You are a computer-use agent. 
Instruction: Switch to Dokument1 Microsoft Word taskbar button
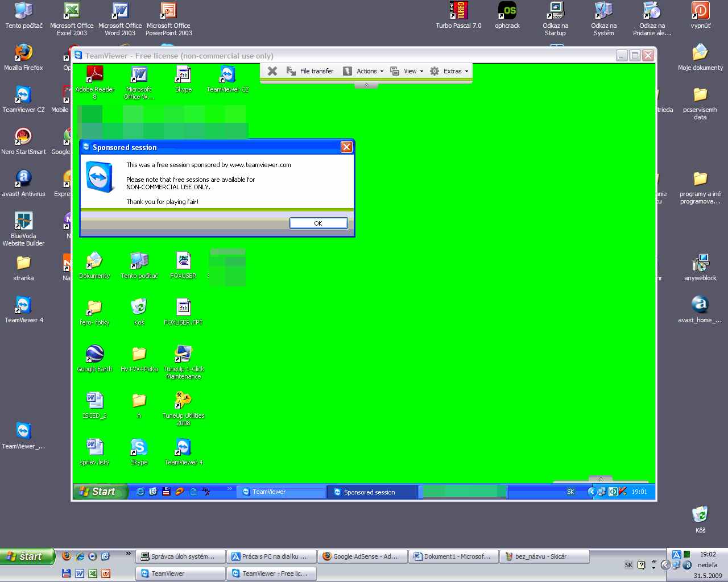point(453,556)
